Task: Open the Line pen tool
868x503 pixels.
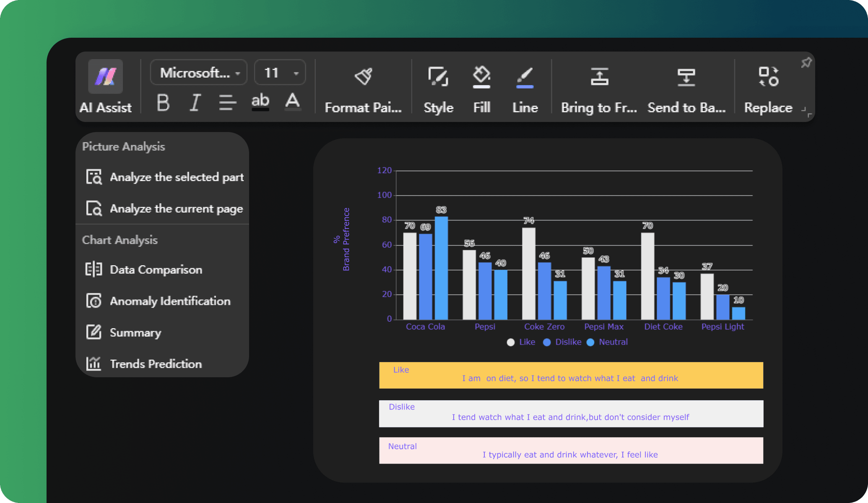Action: point(525,90)
